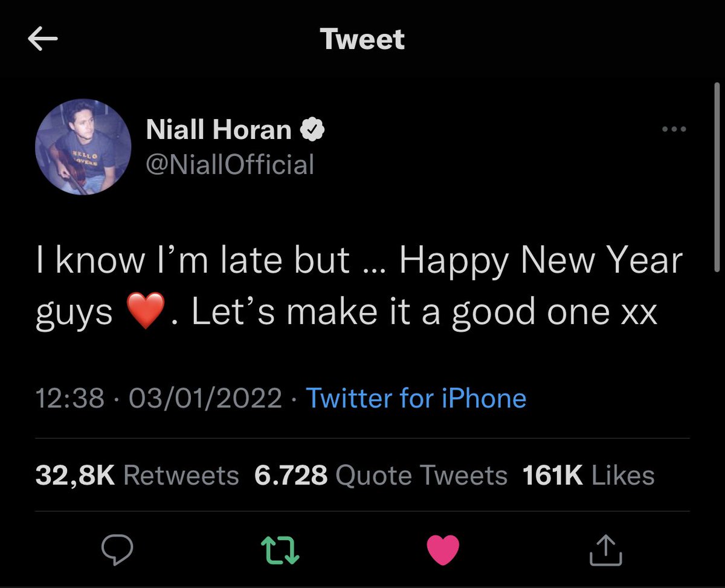This screenshot has height=588, width=725.
Task: Open the Niall Horan display name
Action: pos(219,129)
